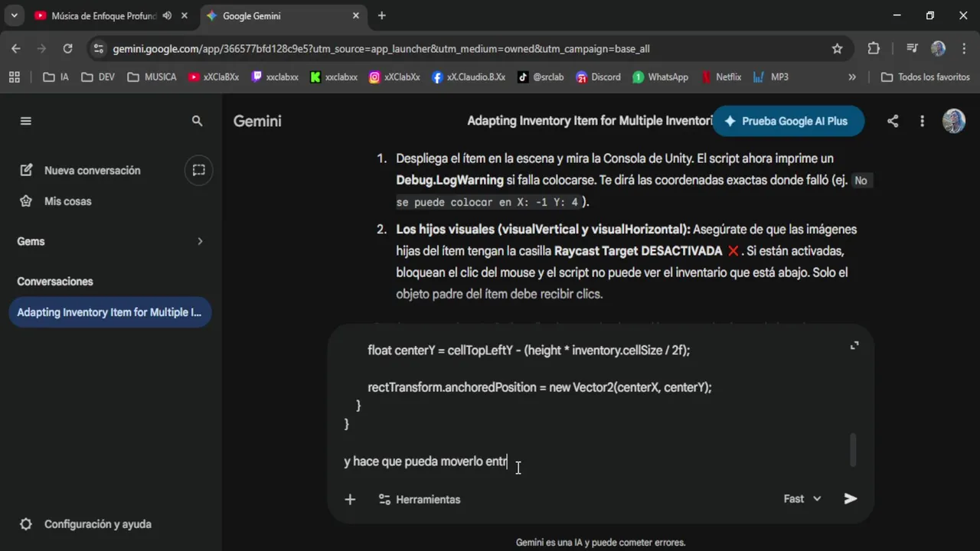980x551 pixels.
Task: Click the search conversations magnifier icon
Action: [198, 121]
